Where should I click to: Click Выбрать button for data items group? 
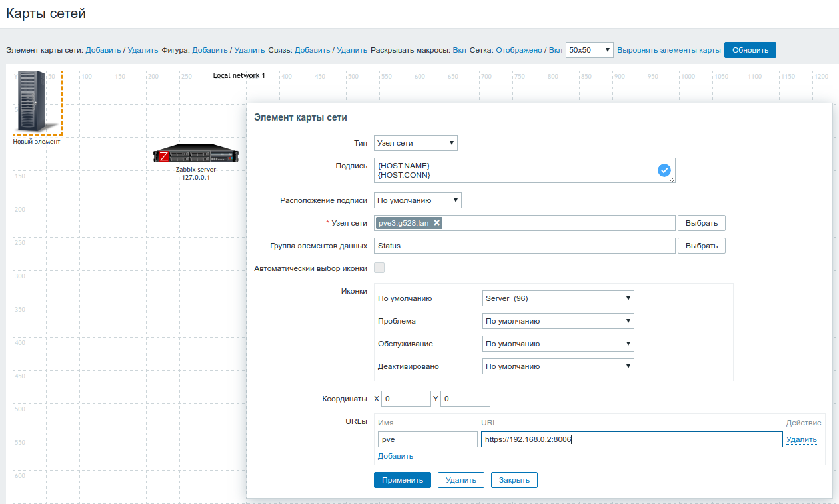pyautogui.click(x=702, y=246)
